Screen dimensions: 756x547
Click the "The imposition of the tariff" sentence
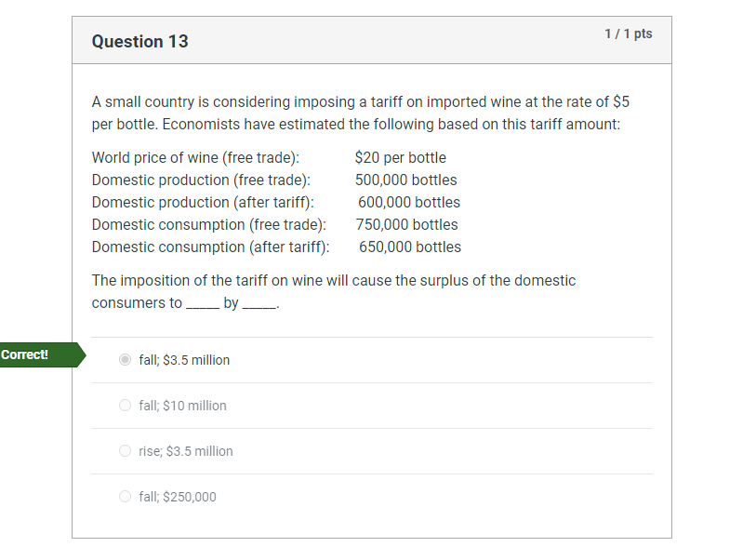[333, 291]
